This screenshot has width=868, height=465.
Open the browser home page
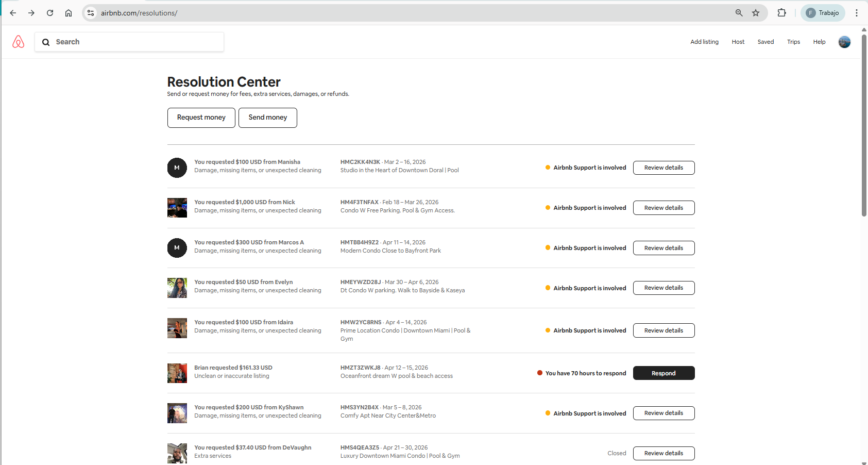pyautogui.click(x=69, y=13)
